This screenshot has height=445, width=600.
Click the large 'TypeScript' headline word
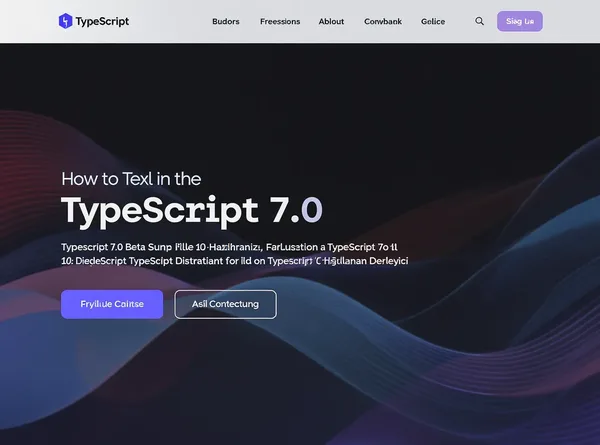pyautogui.click(x=160, y=211)
